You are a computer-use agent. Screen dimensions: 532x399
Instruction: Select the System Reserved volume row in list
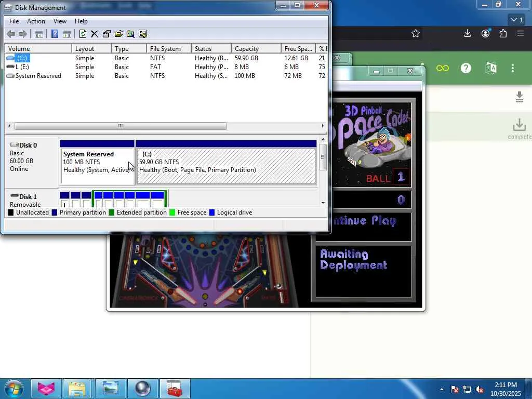(166, 76)
